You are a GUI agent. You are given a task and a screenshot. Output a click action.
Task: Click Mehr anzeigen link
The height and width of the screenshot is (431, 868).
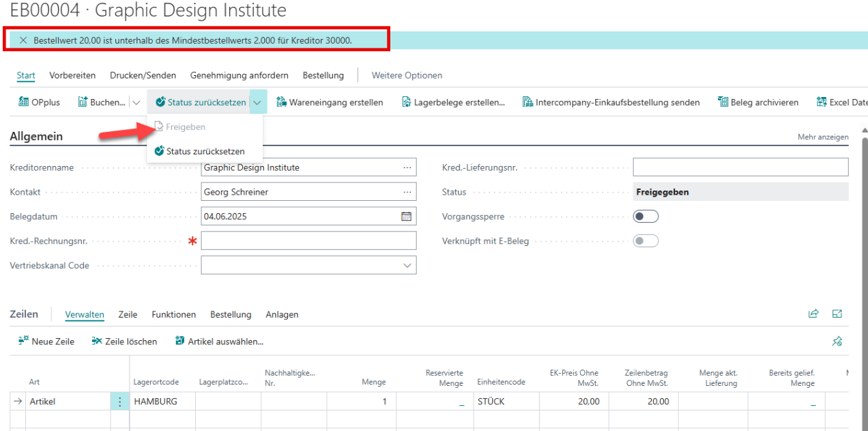click(x=823, y=137)
